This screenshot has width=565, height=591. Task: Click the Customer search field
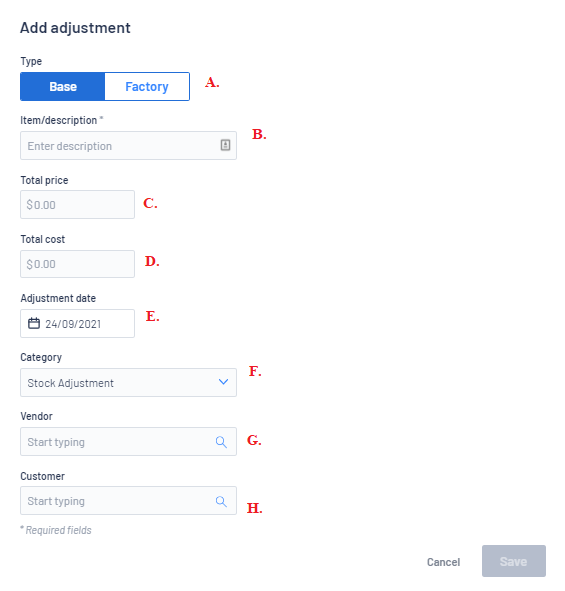point(128,501)
